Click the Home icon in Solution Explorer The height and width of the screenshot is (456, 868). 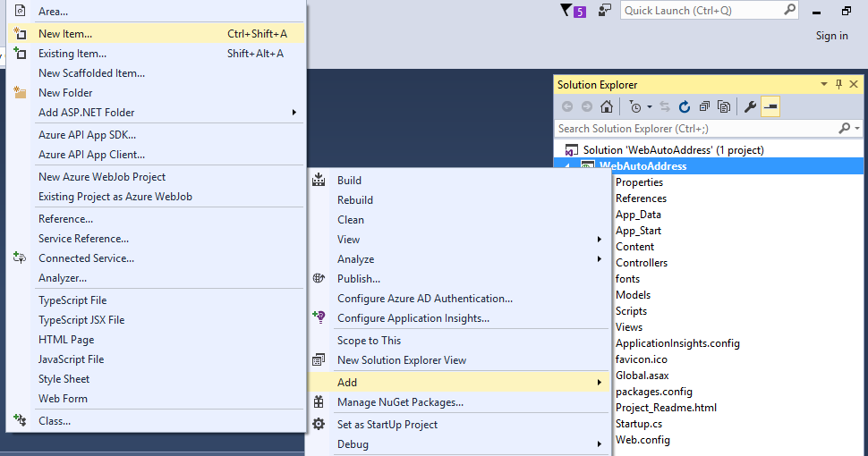click(x=607, y=107)
